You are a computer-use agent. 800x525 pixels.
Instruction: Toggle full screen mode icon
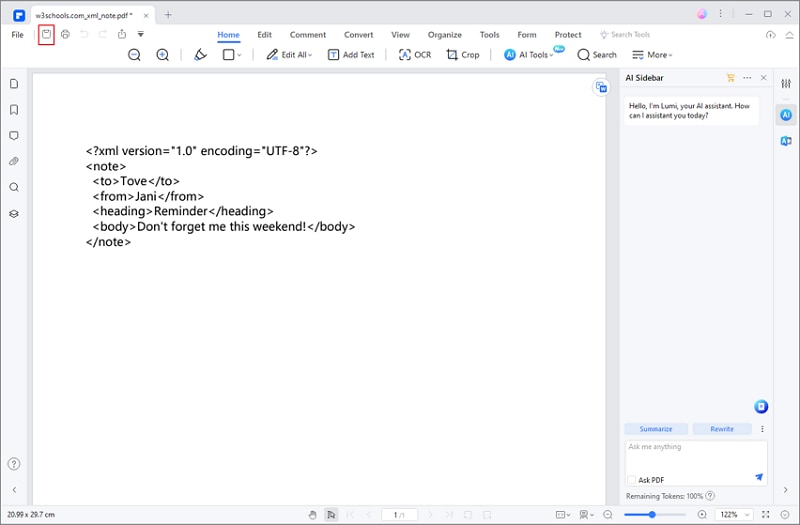pyautogui.click(x=766, y=515)
